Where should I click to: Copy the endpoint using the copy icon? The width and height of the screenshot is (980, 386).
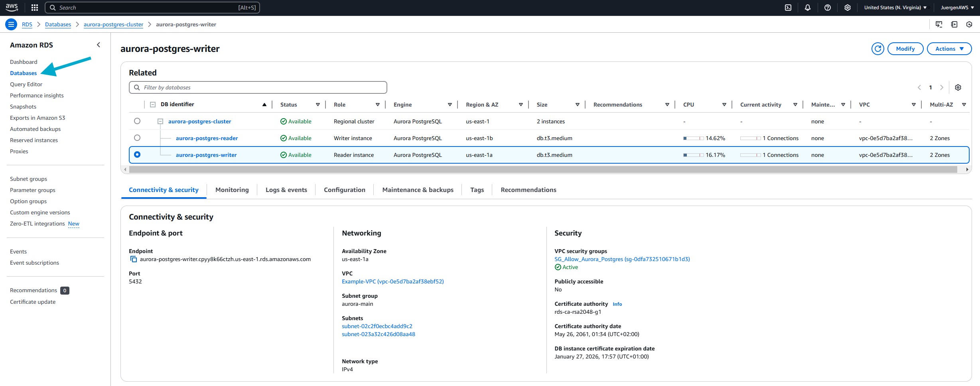(134, 259)
